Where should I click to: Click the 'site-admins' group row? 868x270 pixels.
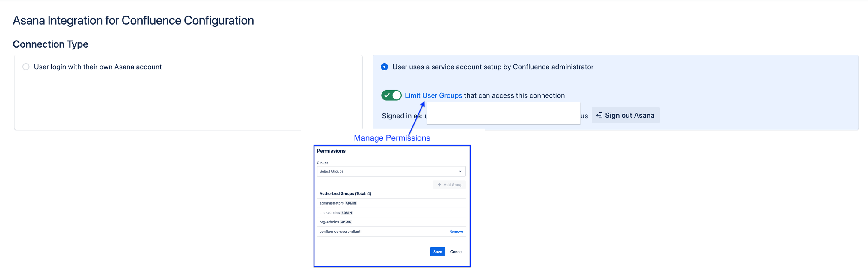pos(391,213)
